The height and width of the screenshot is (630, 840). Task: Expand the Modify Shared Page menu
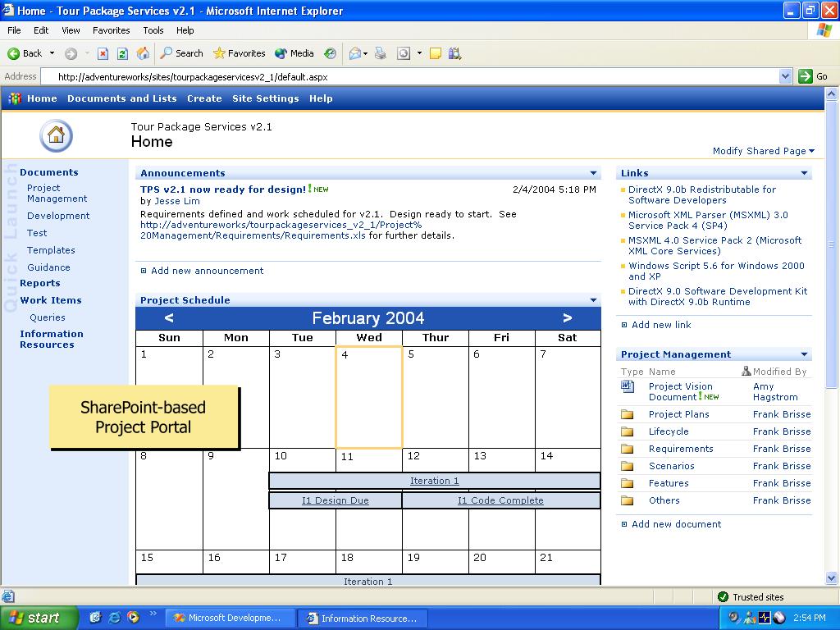pyautogui.click(x=764, y=151)
